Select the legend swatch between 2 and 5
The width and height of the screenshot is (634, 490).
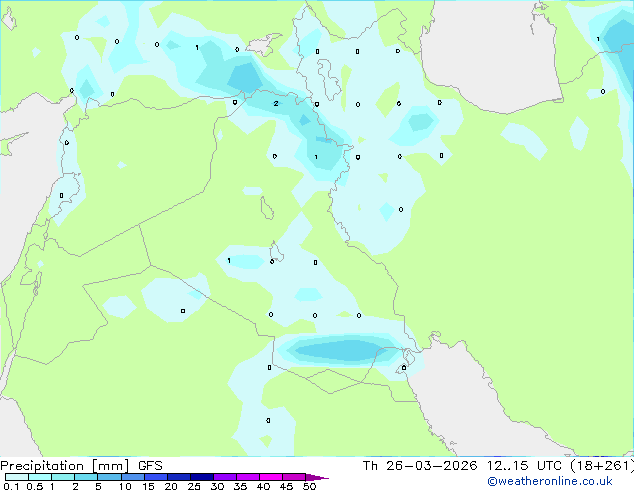pos(86,477)
